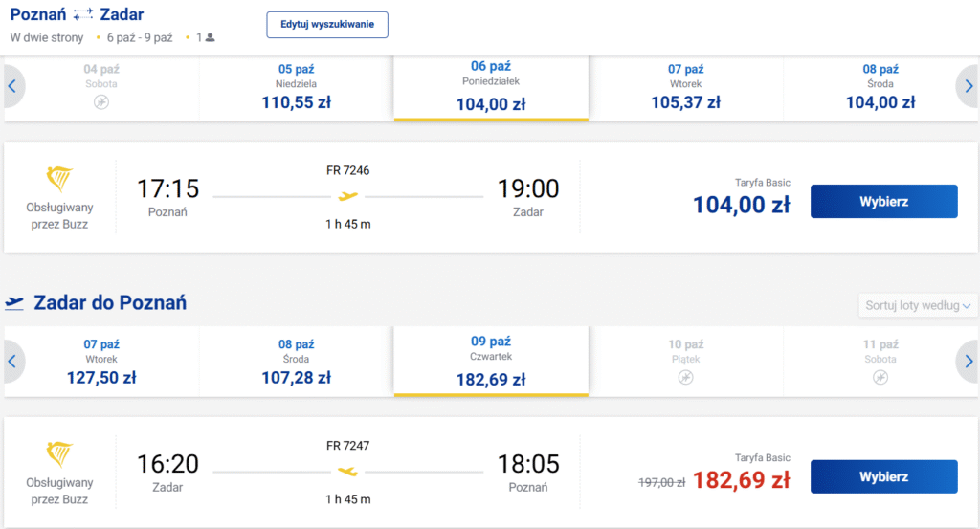Choose the 04 paź Sobota outbound date
Viewport: 980px width, 529px height.
(x=101, y=89)
